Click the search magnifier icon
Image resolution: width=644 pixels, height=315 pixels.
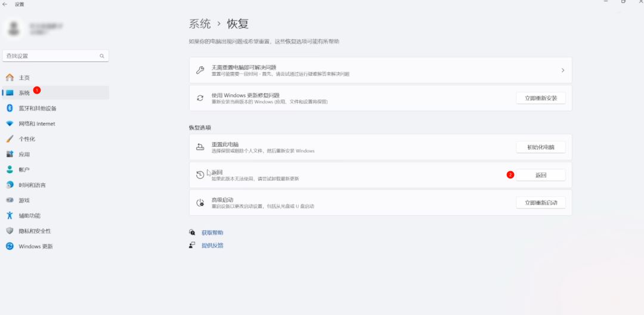click(102, 56)
